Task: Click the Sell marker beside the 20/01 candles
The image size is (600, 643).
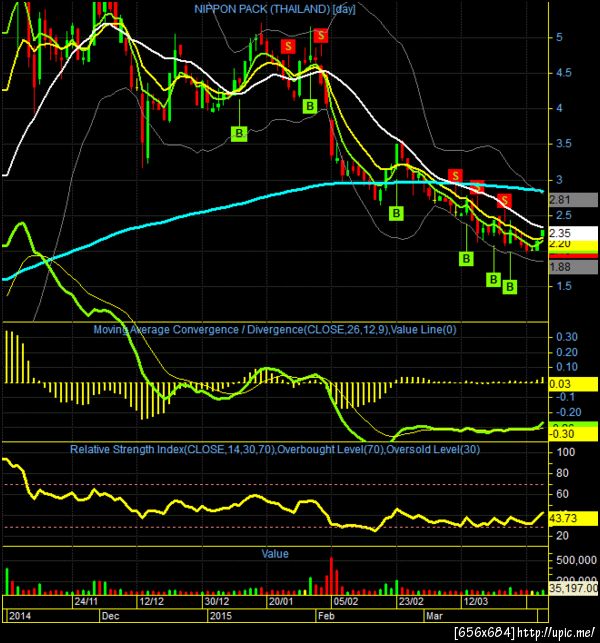Action: 288,46
